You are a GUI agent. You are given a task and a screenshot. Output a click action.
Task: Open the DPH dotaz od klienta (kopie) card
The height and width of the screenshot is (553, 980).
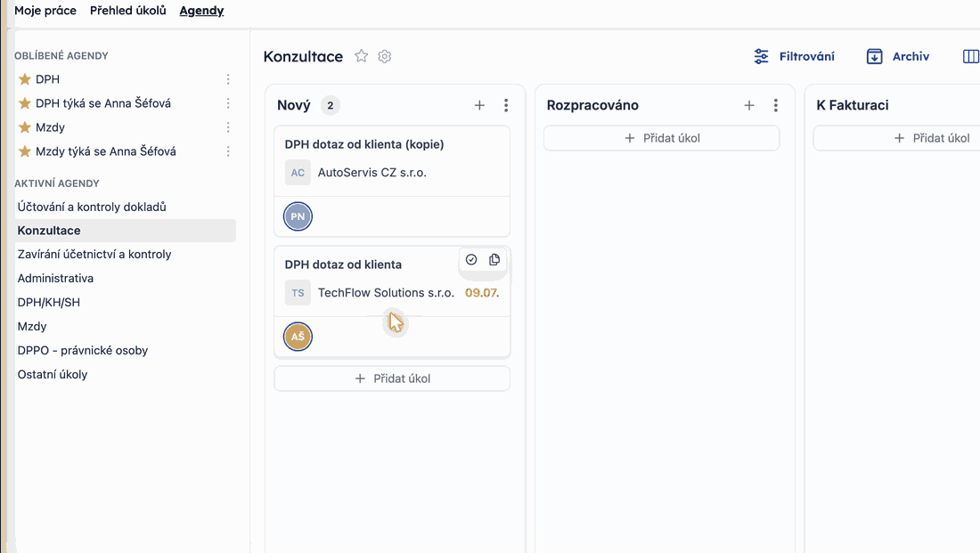(x=392, y=181)
